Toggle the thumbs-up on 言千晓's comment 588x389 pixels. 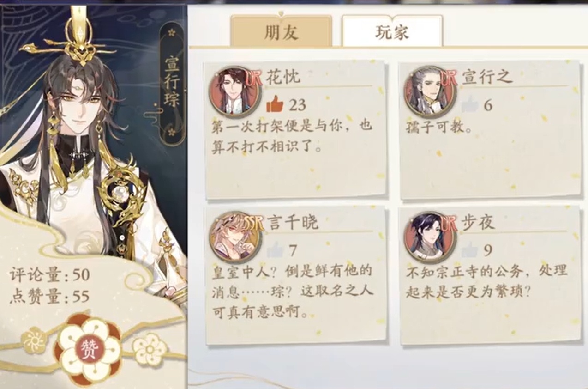275,250
